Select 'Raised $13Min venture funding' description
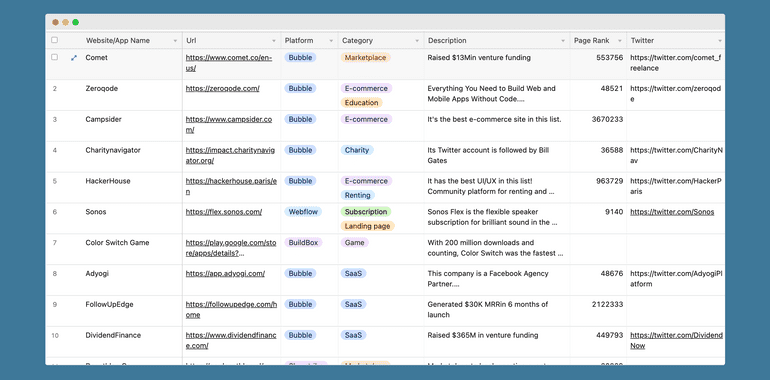The width and height of the screenshot is (770, 380). point(479,57)
